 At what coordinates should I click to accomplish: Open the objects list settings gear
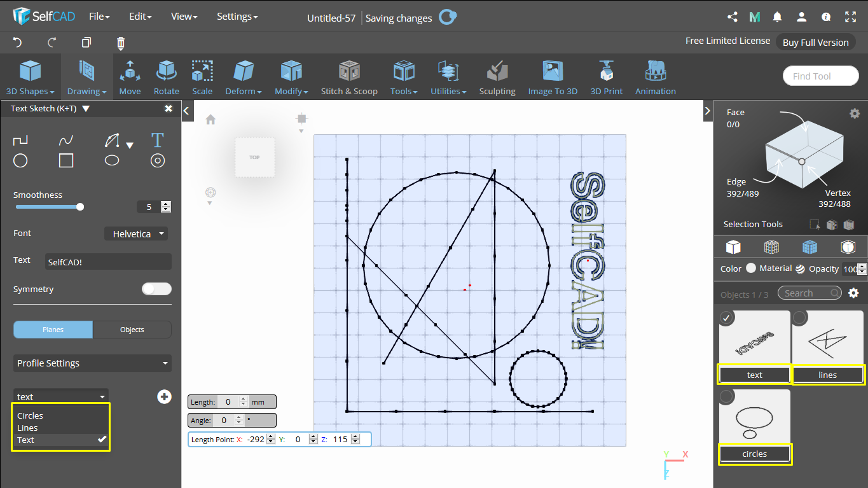click(854, 293)
